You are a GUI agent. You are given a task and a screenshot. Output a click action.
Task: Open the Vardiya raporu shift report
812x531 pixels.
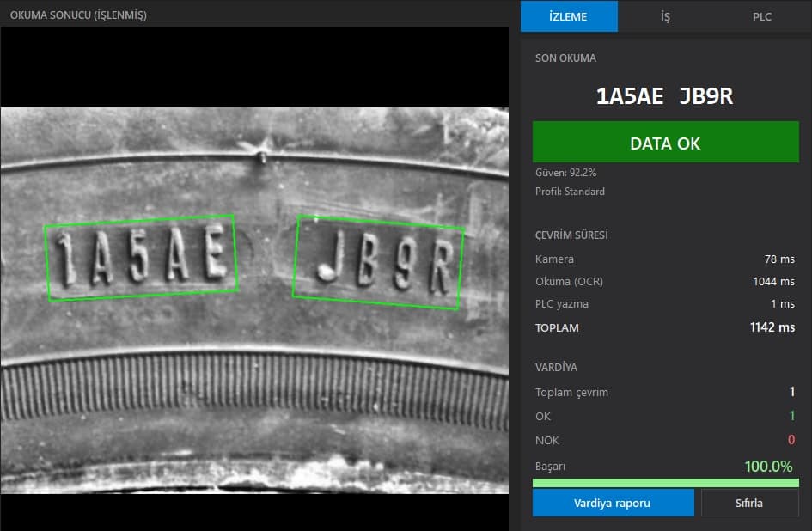(x=614, y=503)
